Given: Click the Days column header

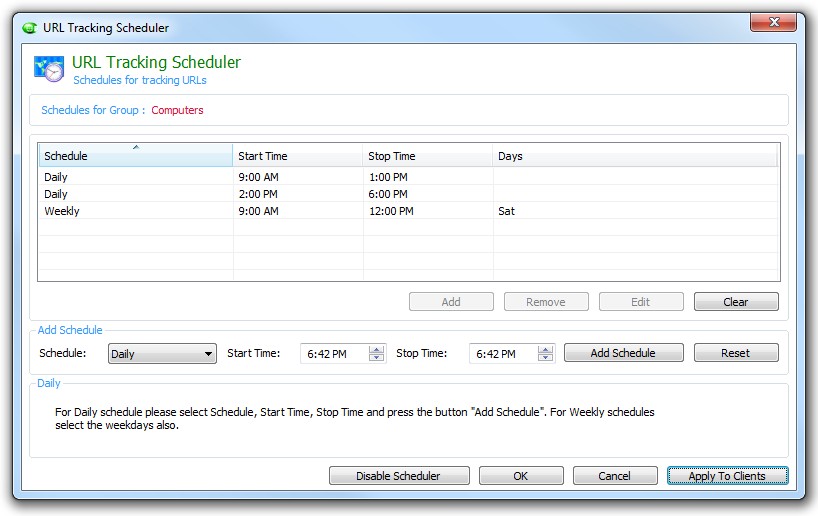Looking at the screenshot, I should click(x=634, y=156).
